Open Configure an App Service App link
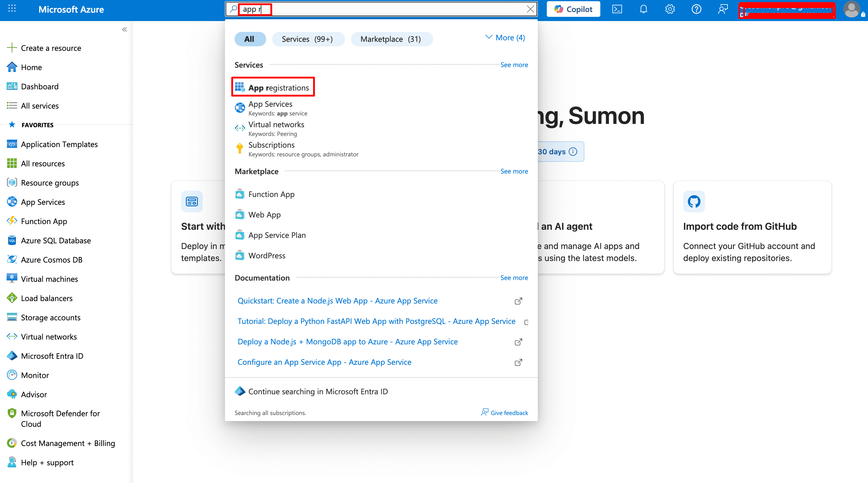Image resolution: width=868 pixels, height=483 pixels. tap(324, 362)
